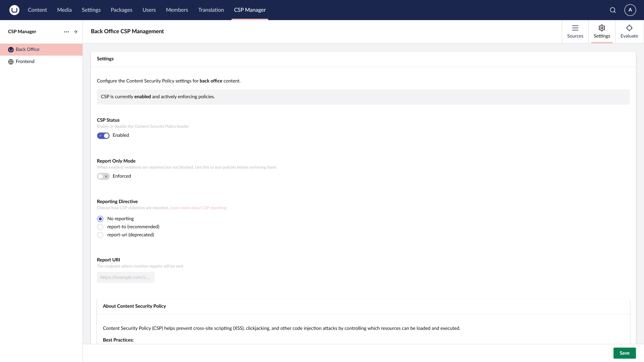Collapse the sidebar using the arrow icon
Image resolution: width=644 pixels, height=362 pixels.
click(x=75, y=32)
